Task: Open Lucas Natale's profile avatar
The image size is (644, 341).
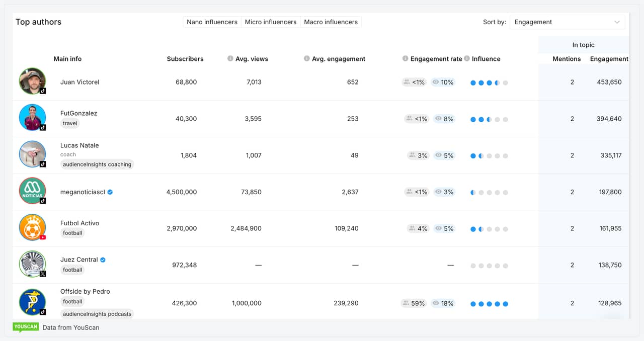Action: click(x=33, y=154)
